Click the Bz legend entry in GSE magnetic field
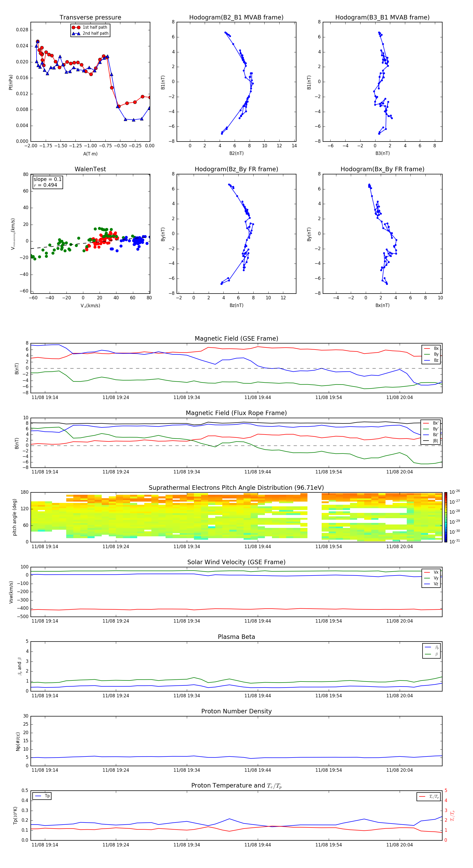Viewport: 473px width, 868px height. pyautogui.click(x=431, y=360)
